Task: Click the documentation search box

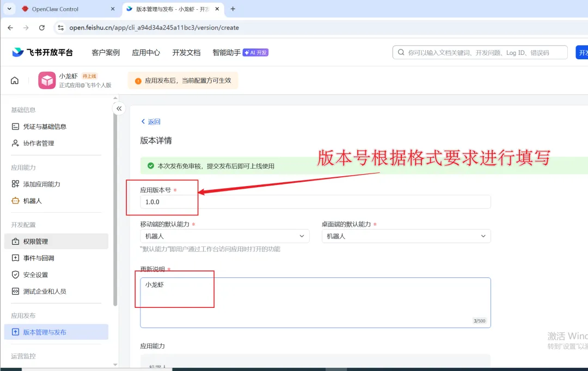Action: [x=480, y=52]
